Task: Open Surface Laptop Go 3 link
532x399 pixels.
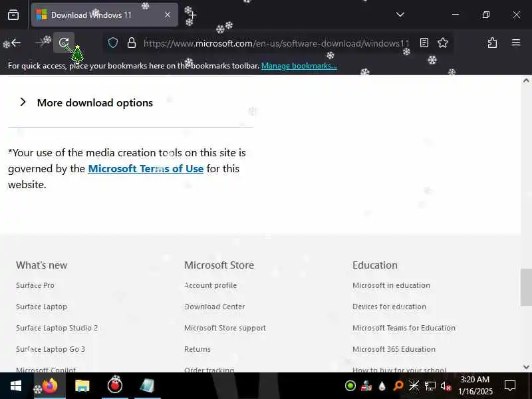Action: click(x=51, y=349)
